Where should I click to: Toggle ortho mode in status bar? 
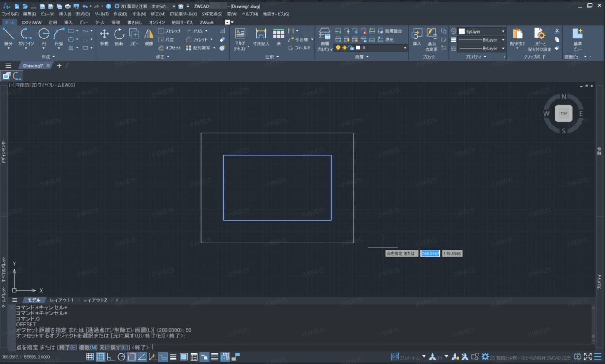[111, 357]
